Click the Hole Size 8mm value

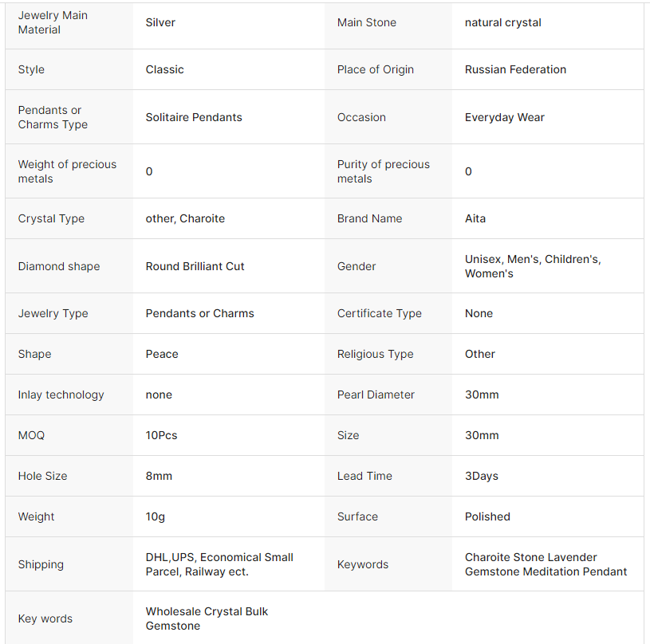[159, 476]
